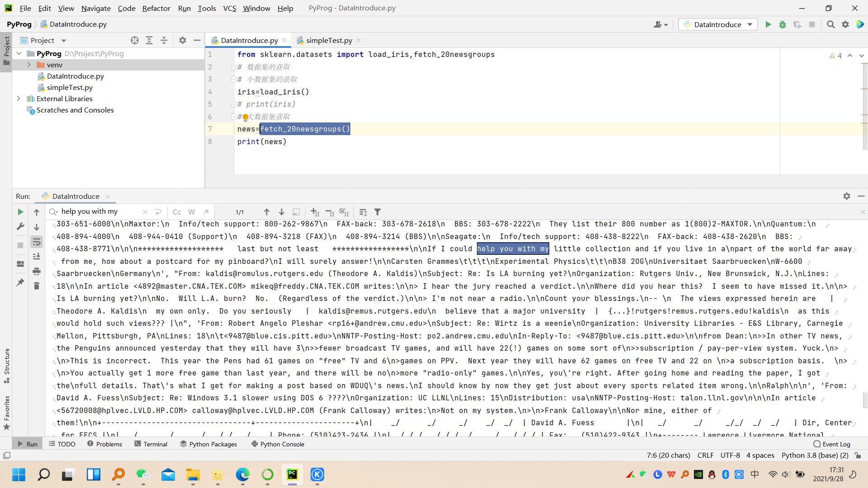Toggle soft-wrap in the Run console
Screen dimensions: 868x488
point(37,242)
